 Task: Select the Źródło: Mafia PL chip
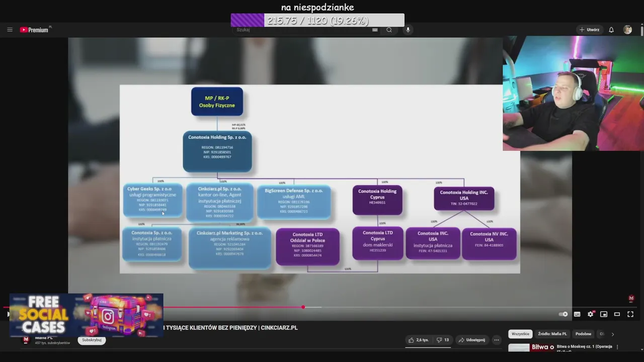[552, 334]
